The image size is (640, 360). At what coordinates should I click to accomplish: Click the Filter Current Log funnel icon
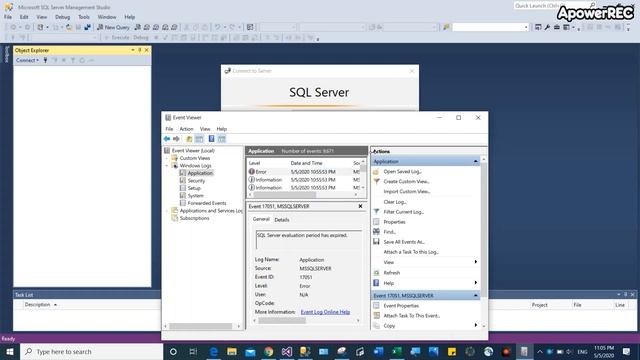376,211
